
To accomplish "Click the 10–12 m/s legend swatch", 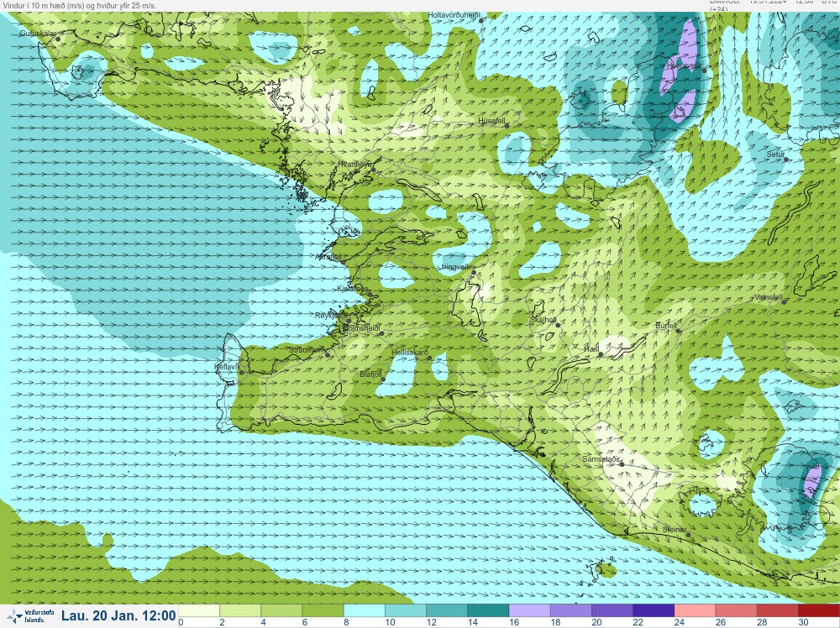I will pos(406,611).
